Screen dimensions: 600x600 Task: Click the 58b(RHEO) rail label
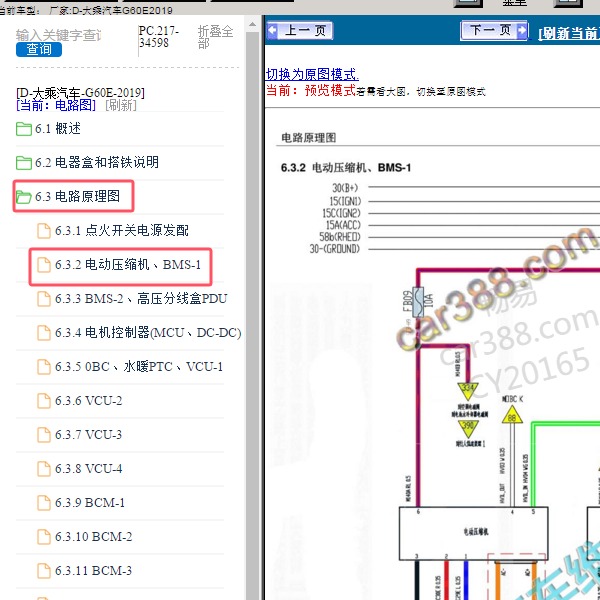click(340, 237)
